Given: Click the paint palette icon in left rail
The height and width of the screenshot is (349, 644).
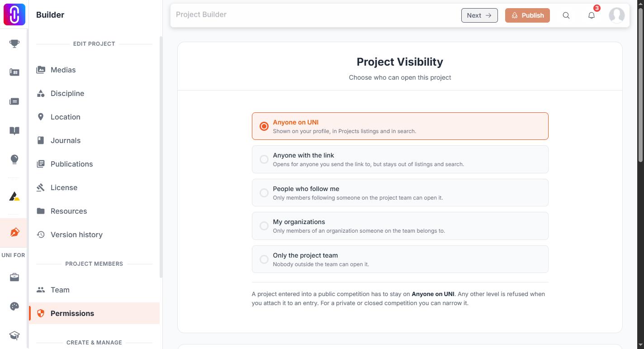Looking at the screenshot, I should (x=14, y=306).
